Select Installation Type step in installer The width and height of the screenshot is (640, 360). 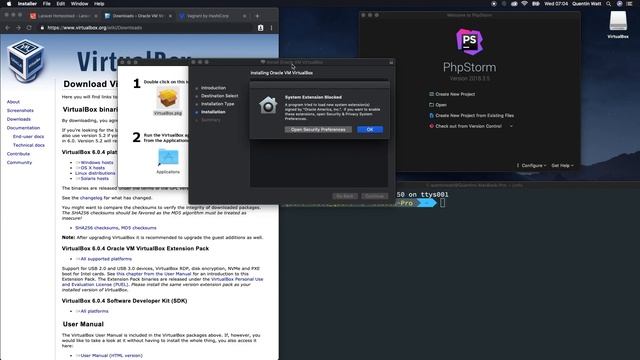218,104
